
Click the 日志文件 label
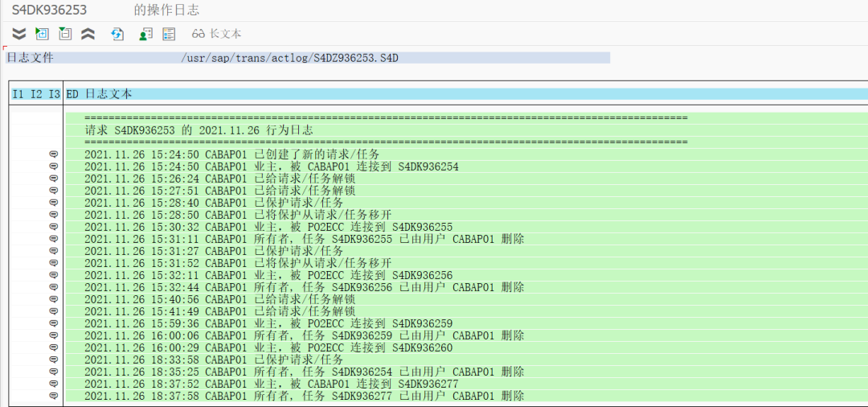click(30, 58)
